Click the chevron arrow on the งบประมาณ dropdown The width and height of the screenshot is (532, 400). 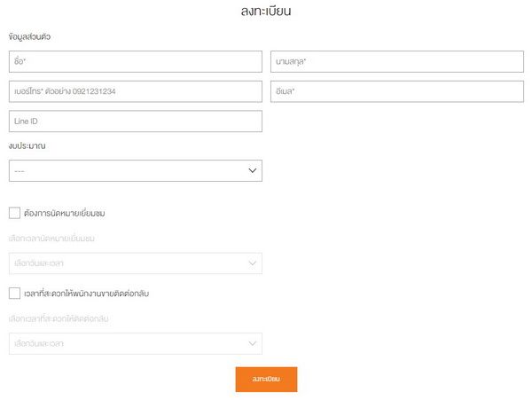pyautogui.click(x=252, y=170)
